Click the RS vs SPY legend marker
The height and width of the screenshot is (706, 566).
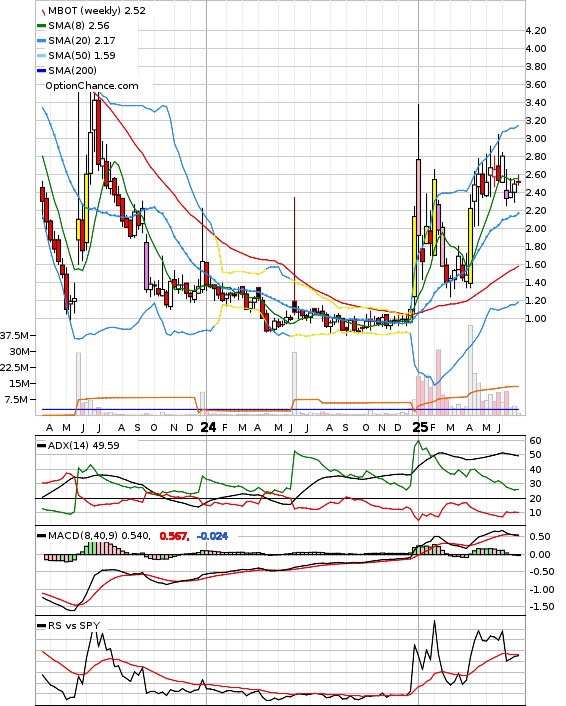tap(41, 625)
